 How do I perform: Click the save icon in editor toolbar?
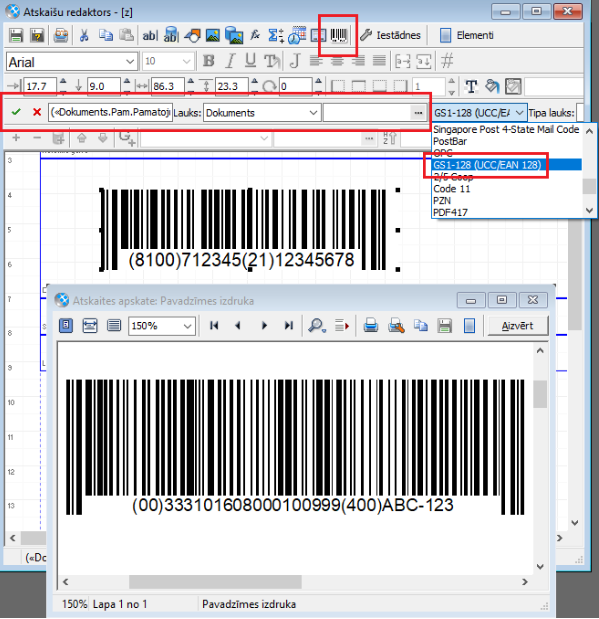coord(16,36)
